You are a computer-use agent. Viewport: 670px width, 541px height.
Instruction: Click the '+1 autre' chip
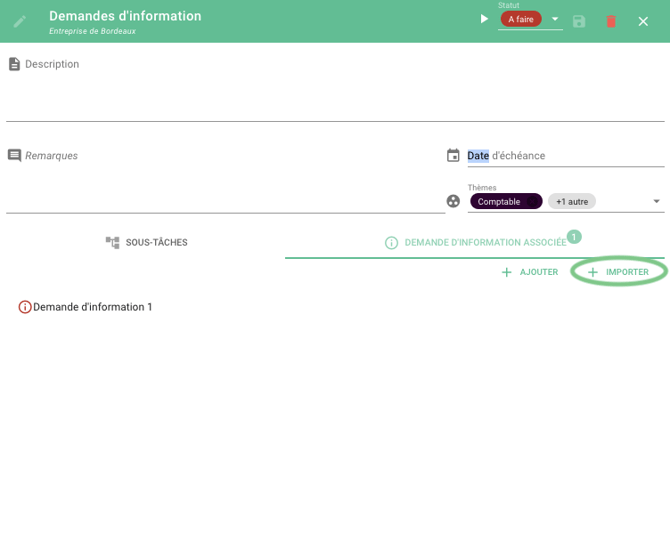point(572,202)
